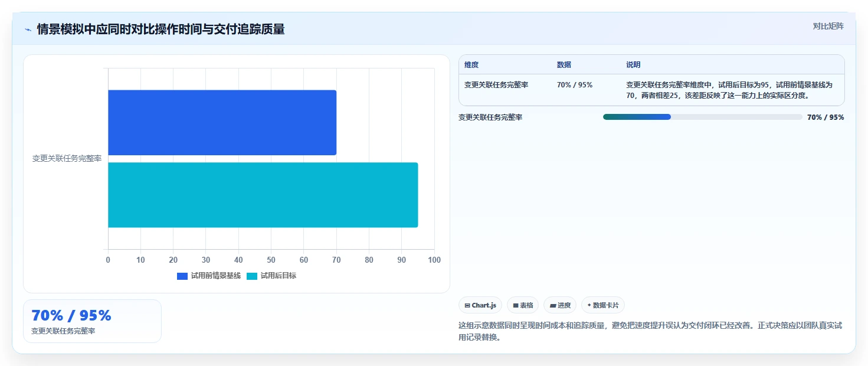868x366 pixels.
Task: Click the 数据 table column header
Action: [564, 65]
